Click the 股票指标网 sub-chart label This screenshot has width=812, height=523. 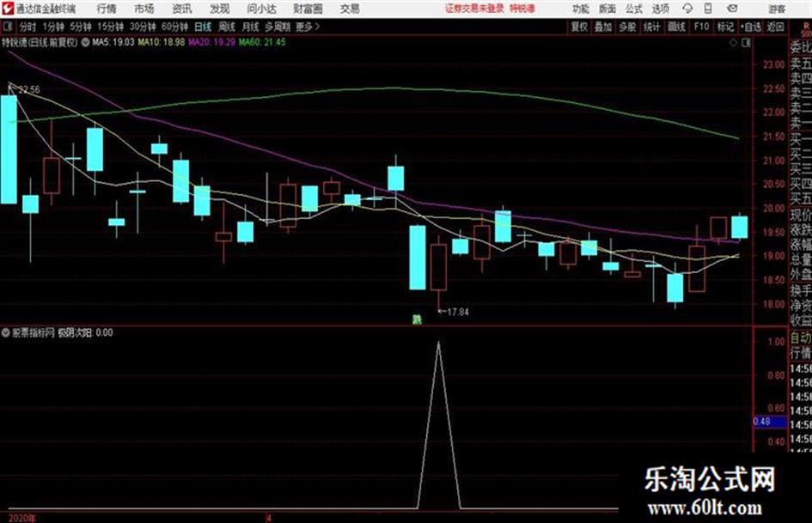point(34,332)
